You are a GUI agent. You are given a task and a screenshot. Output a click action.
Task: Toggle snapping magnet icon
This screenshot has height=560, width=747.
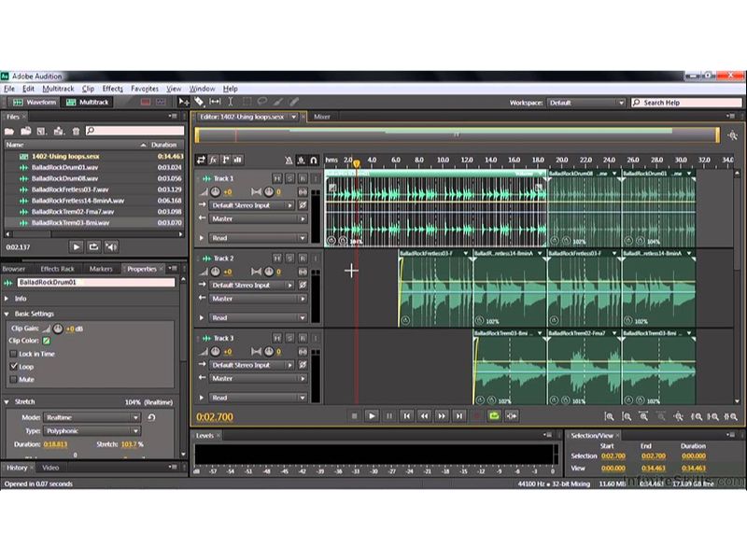(314, 161)
